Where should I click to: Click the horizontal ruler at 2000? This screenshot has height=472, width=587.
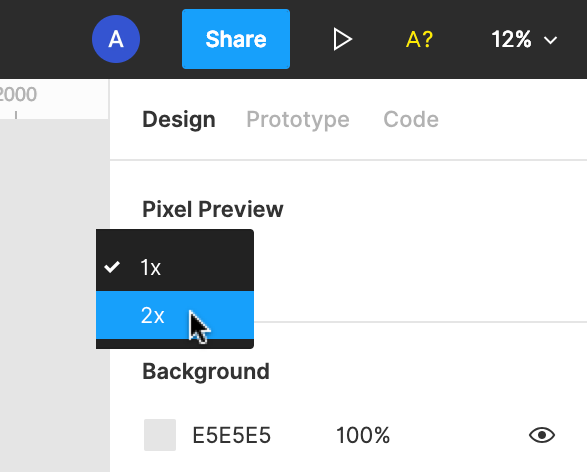pyautogui.click(x=18, y=94)
